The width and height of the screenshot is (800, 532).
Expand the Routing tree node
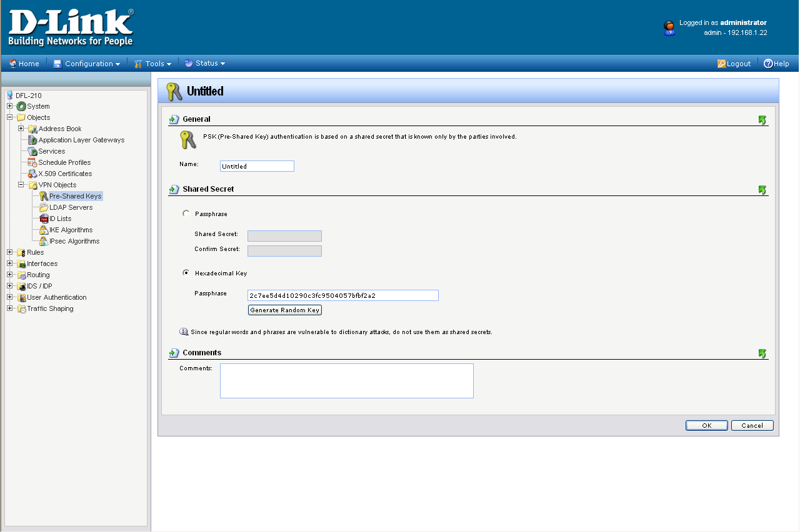tap(10, 275)
